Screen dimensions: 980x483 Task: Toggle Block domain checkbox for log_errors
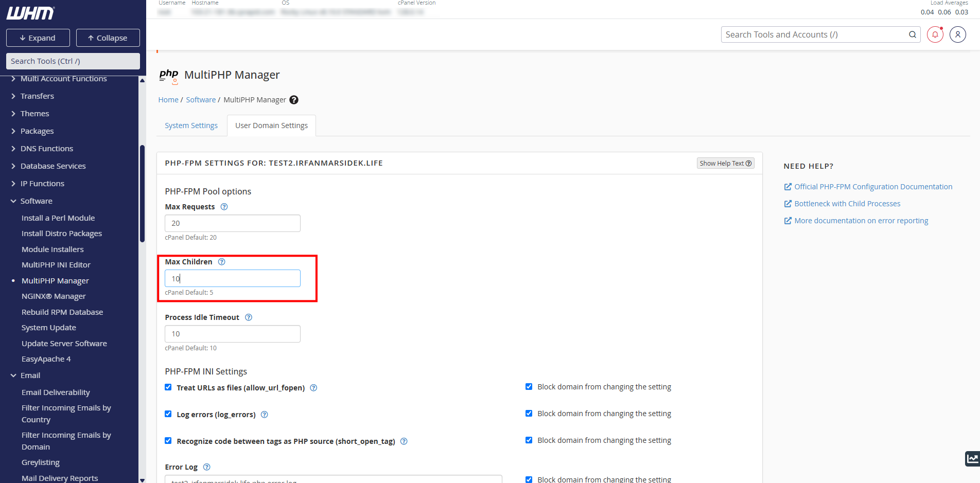tap(529, 414)
